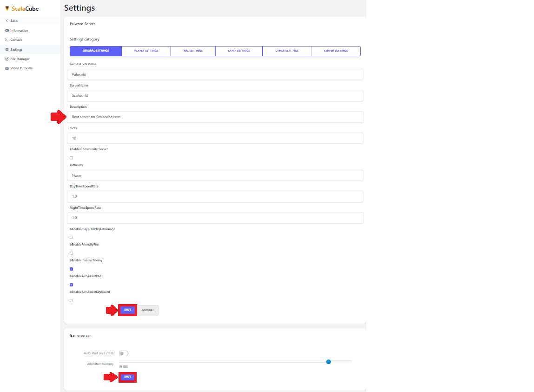Toggle Enable Community Server checkbox
The height and width of the screenshot is (392, 534).
71,158
